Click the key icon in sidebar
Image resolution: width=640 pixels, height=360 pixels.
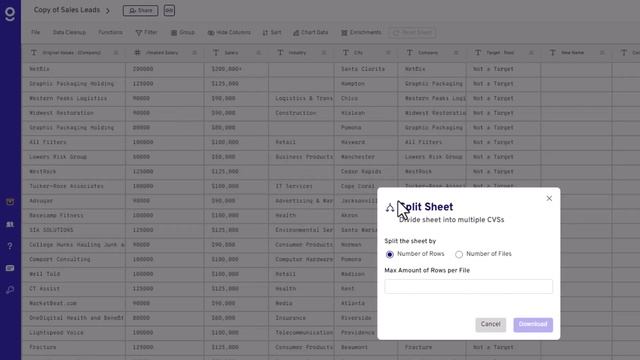[x=10, y=290]
